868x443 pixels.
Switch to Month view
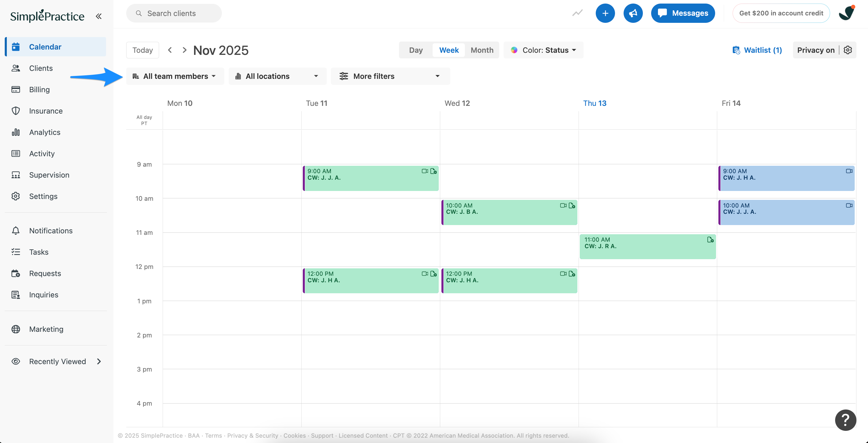tap(482, 50)
